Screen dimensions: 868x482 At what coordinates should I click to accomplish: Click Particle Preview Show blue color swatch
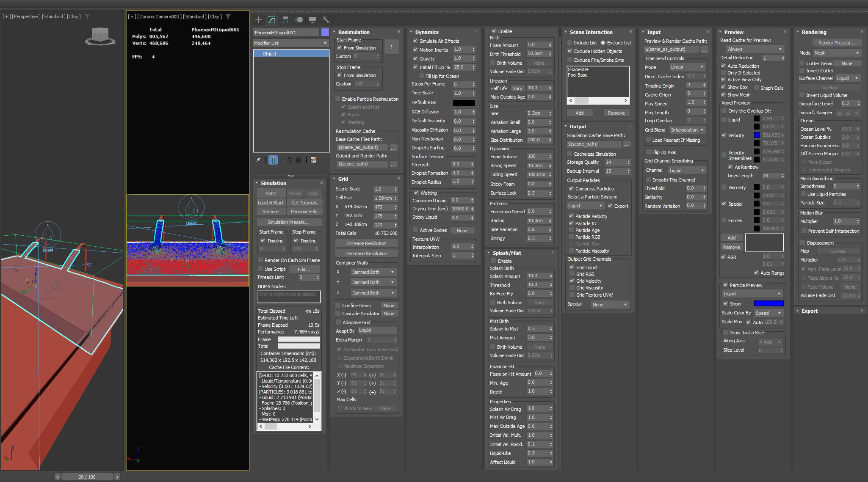pos(768,304)
